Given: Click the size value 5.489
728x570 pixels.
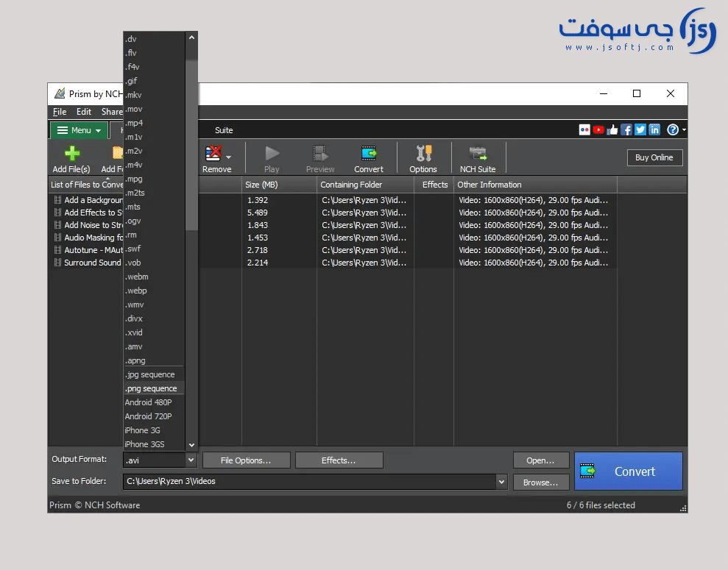Looking at the screenshot, I should tap(258, 213).
